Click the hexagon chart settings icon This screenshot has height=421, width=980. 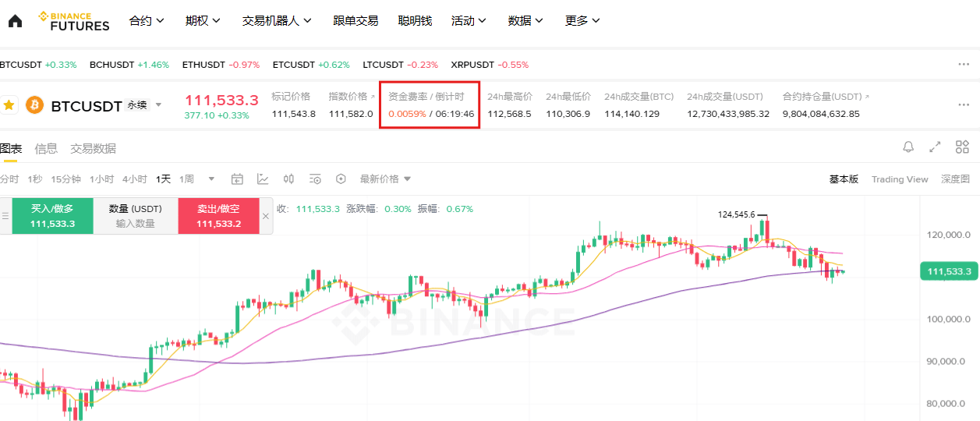click(x=341, y=179)
